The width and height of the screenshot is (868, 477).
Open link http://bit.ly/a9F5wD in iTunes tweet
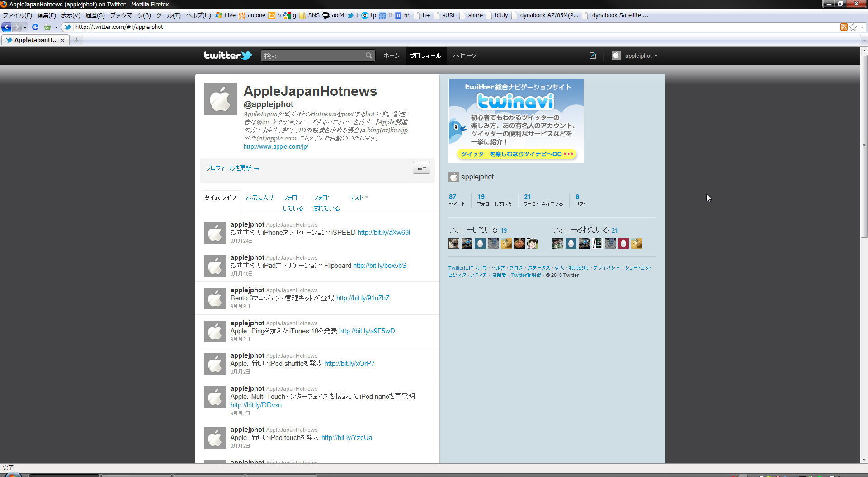pyautogui.click(x=367, y=331)
